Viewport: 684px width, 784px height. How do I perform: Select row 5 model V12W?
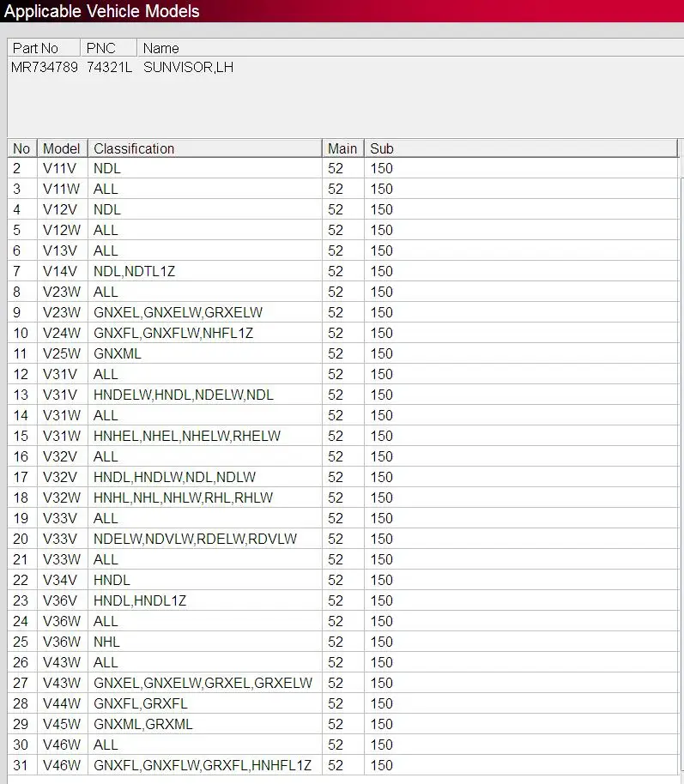(61, 230)
